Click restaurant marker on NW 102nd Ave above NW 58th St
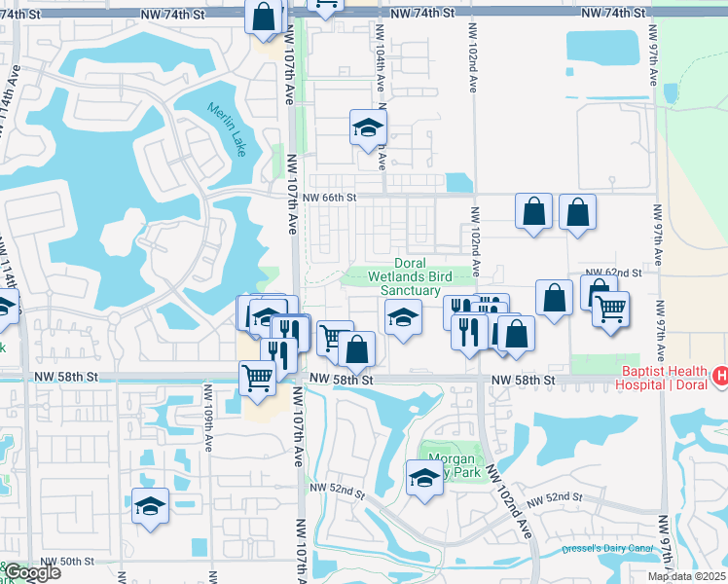 tap(469, 334)
